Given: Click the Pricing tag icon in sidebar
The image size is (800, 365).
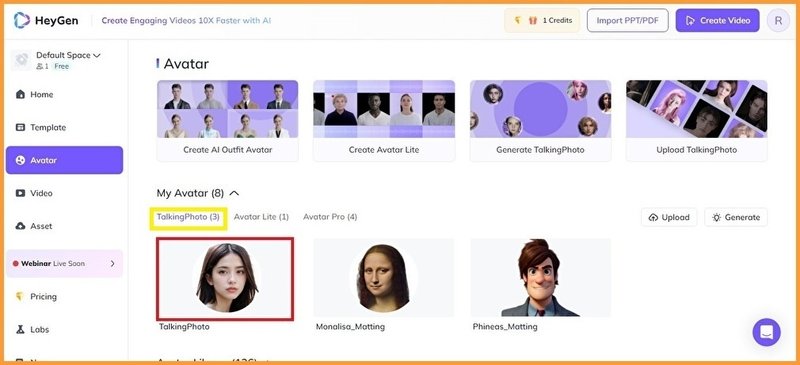Looking at the screenshot, I should point(20,297).
